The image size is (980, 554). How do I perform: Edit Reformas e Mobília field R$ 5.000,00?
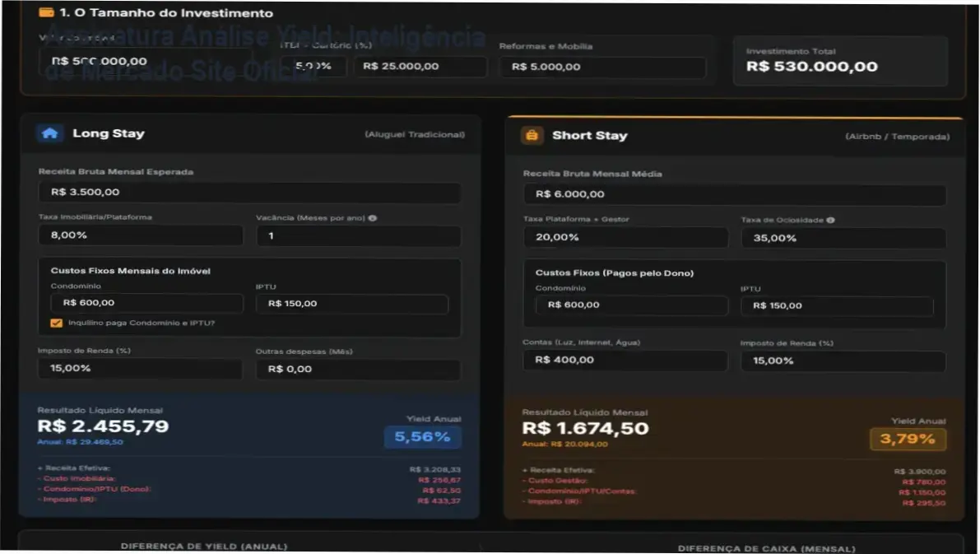[602, 67]
